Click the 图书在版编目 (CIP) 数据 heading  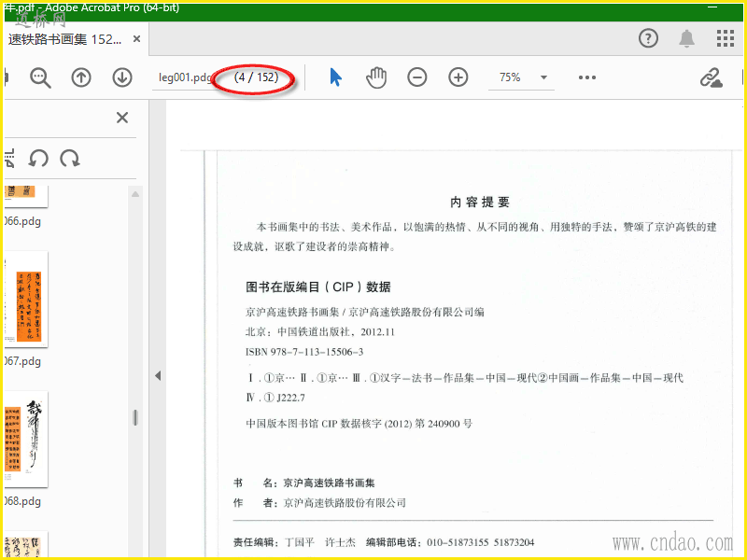coord(318,287)
